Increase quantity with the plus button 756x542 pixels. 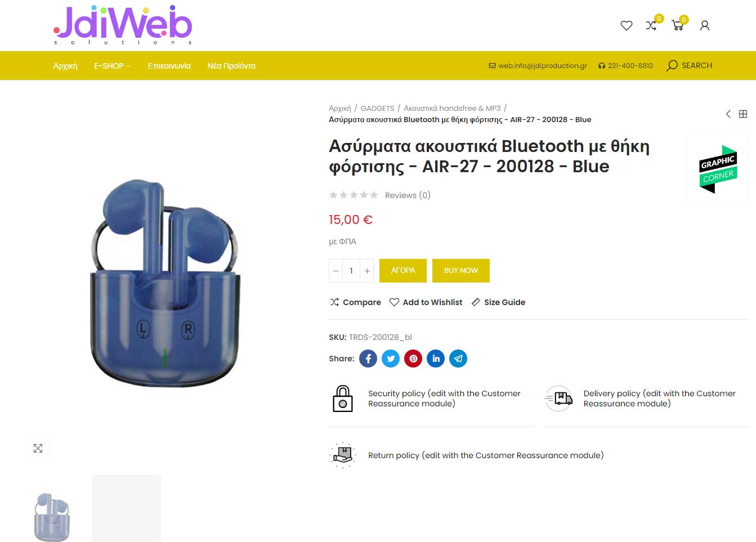[x=367, y=271]
